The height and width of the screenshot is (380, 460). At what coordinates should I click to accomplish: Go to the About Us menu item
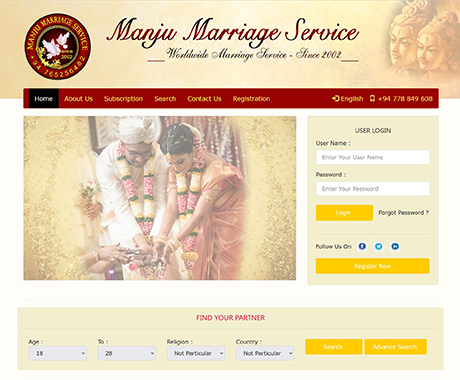[x=78, y=99]
